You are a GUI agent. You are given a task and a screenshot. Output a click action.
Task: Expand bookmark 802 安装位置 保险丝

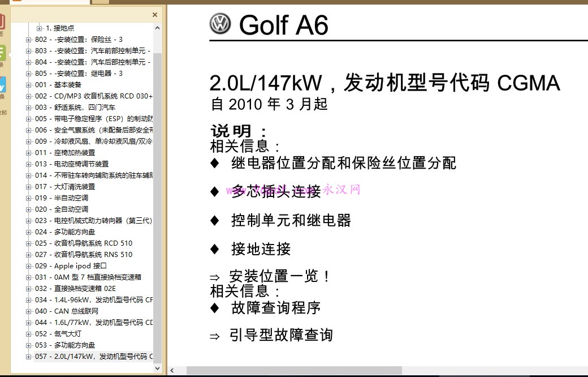(28, 40)
